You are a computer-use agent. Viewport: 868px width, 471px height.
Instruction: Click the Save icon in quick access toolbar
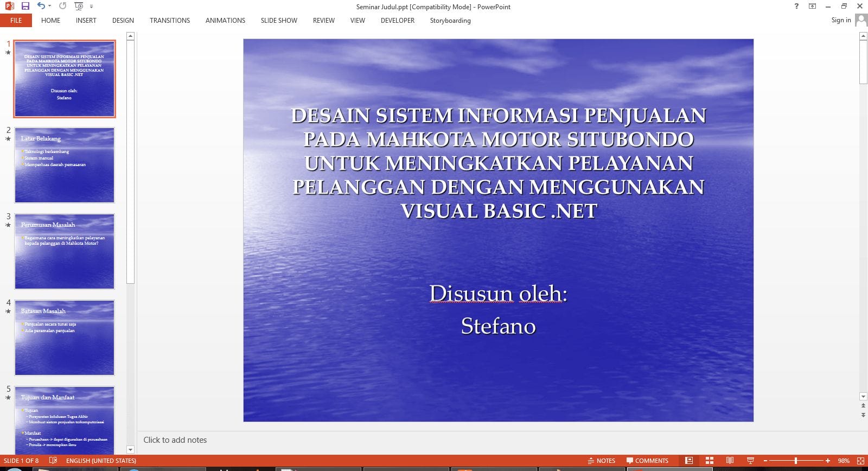click(x=25, y=7)
